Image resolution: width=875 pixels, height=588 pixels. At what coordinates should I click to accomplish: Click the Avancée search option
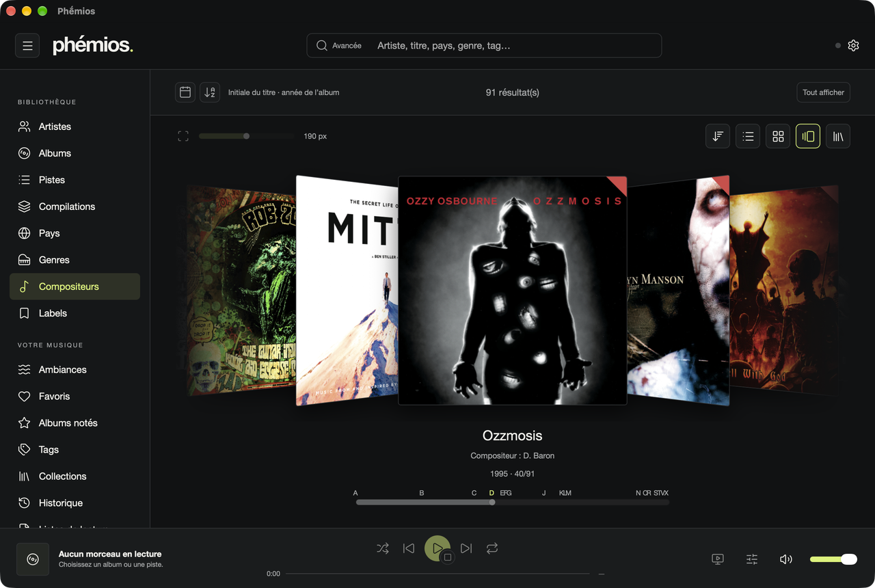pos(339,46)
